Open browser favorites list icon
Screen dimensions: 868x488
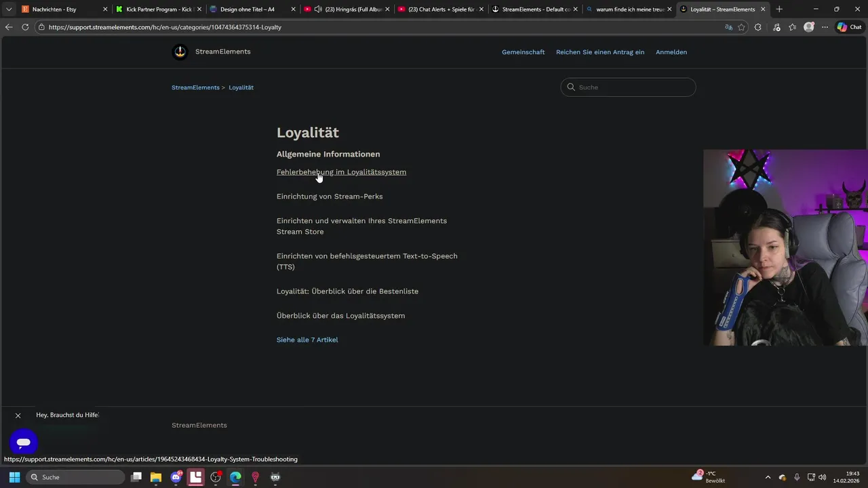(792, 27)
